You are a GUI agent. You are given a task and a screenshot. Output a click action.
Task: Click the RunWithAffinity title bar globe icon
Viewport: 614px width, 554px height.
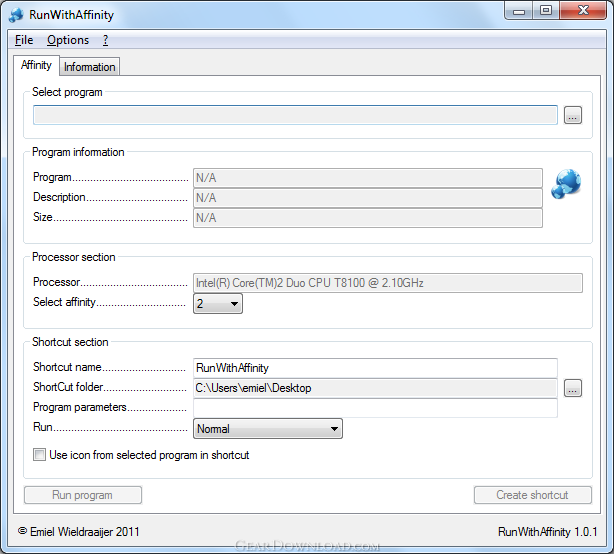pyautogui.click(x=16, y=15)
